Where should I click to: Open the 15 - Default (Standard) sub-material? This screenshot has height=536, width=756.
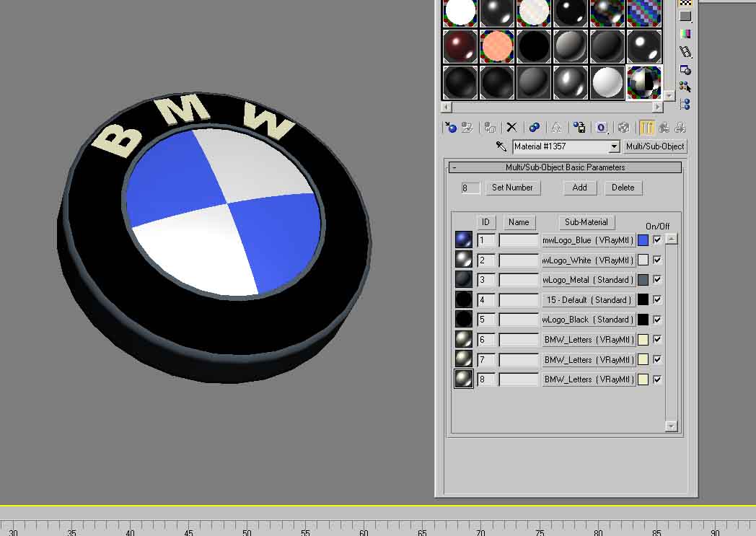pos(588,300)
